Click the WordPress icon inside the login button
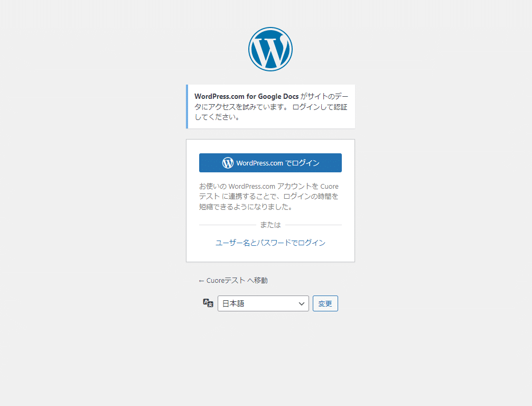Viewport: 532px width, 406px height. [228, 163]
